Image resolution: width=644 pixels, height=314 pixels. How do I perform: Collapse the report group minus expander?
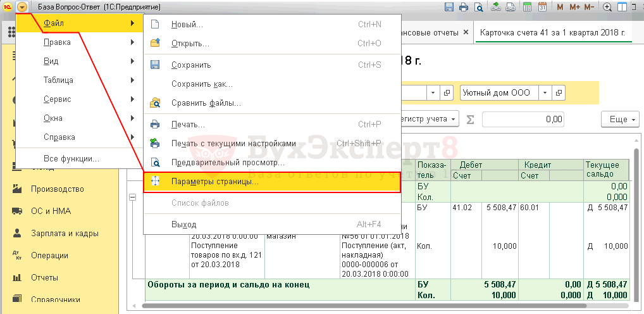(x=132, y=198)
